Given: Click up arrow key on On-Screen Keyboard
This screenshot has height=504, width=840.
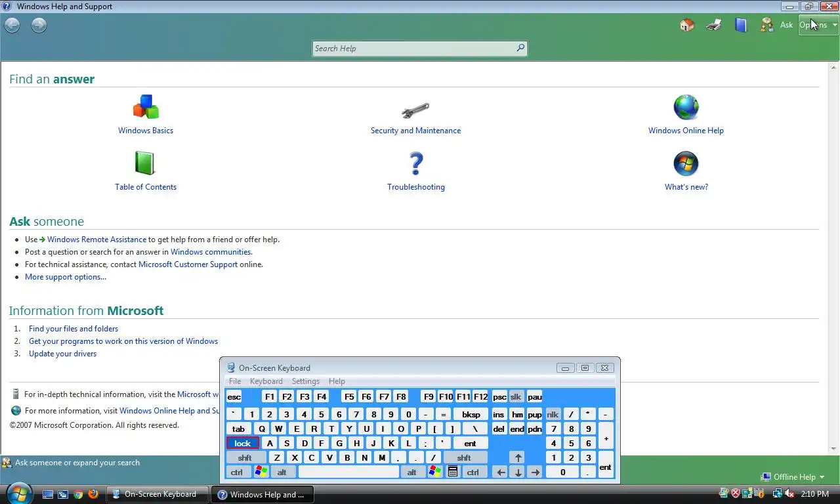Looking at the screenshot, I should point(518,458).
